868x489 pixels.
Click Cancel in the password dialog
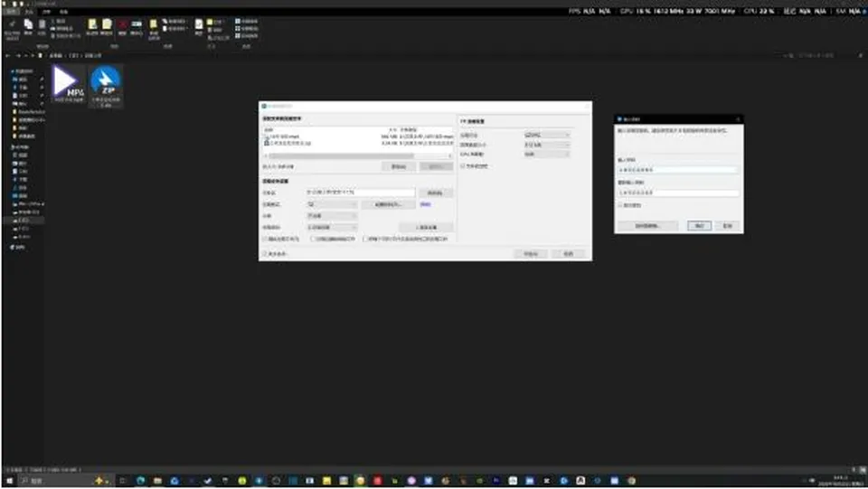click(727, 226)
